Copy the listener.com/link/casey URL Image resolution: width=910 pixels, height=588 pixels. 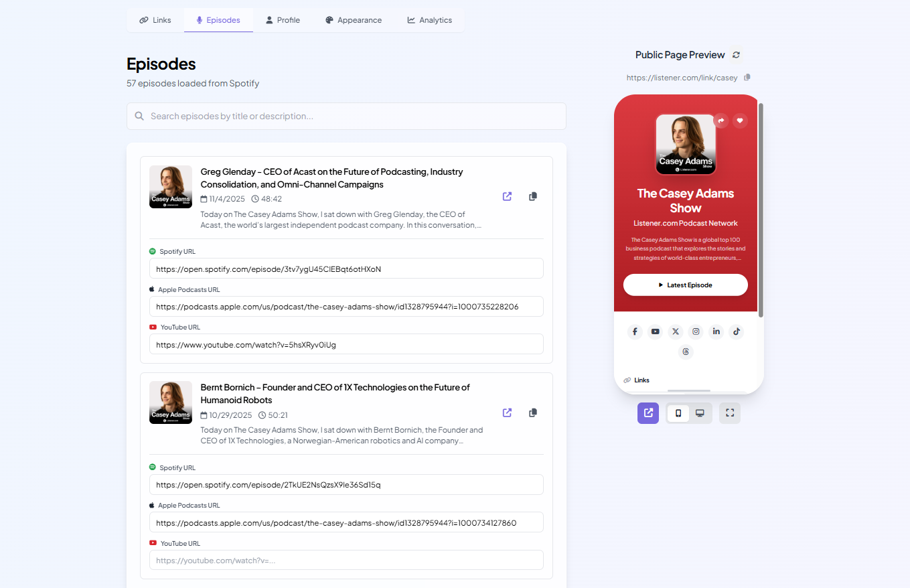(x=747, y=78)
